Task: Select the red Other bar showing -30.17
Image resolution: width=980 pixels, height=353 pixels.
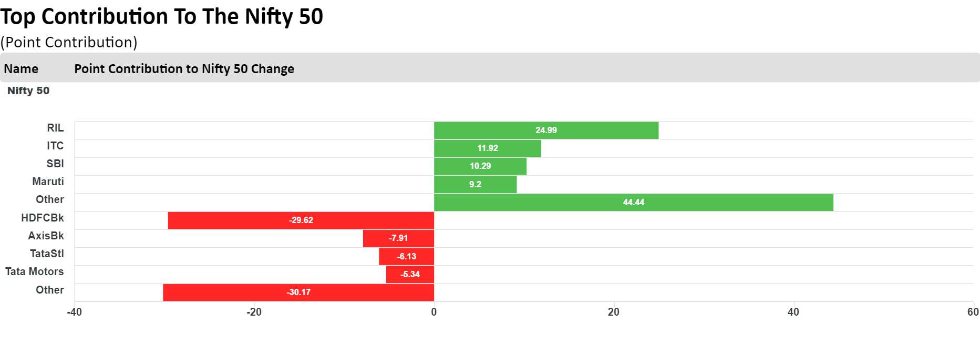Action: coord(298,293)
